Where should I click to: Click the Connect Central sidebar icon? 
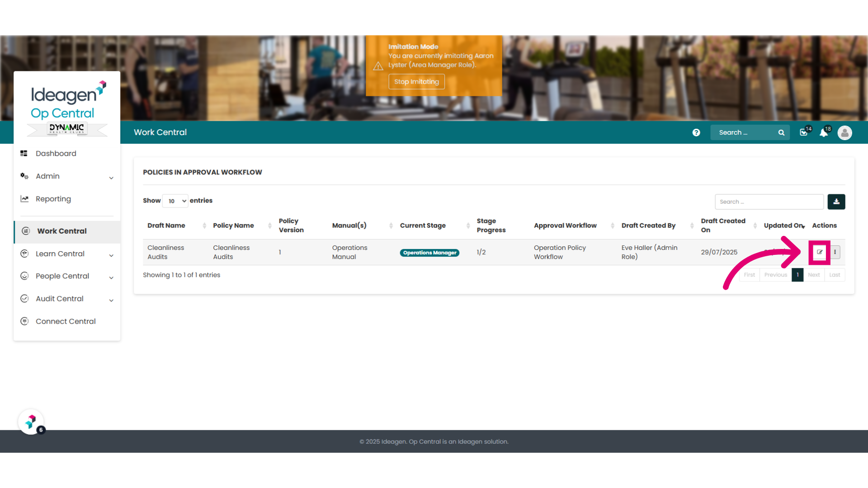click(24, 321)
